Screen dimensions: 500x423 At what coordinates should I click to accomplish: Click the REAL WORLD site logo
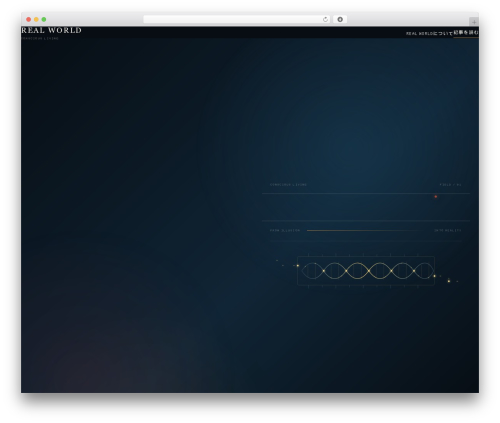[51, 30]
